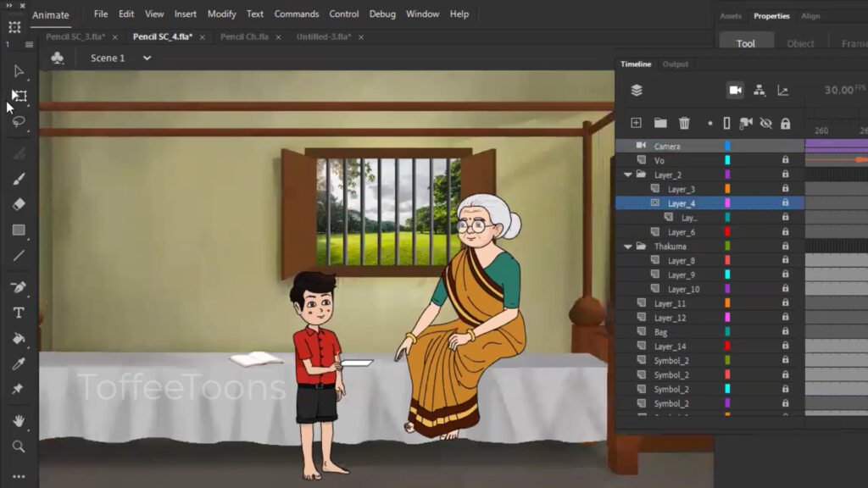Click the layer parenting view icon
Screen dimensions: 868x488
759,90
